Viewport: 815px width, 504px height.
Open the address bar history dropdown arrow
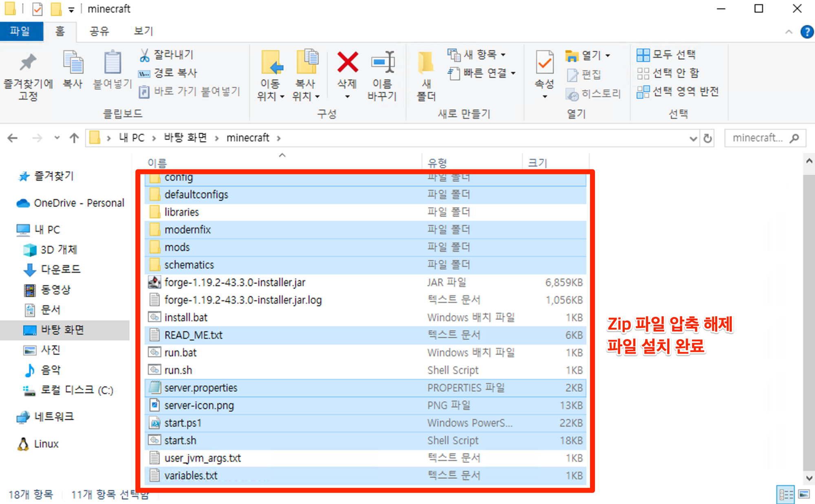coord(693,139)
